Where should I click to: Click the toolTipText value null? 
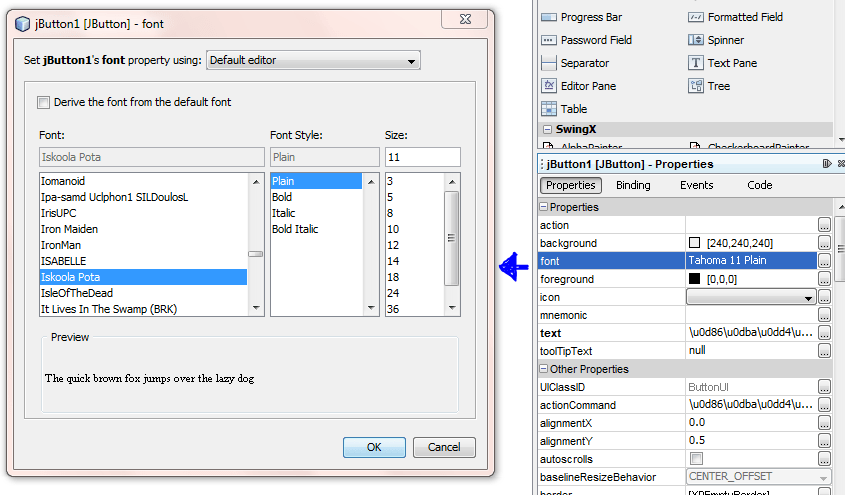697,351
